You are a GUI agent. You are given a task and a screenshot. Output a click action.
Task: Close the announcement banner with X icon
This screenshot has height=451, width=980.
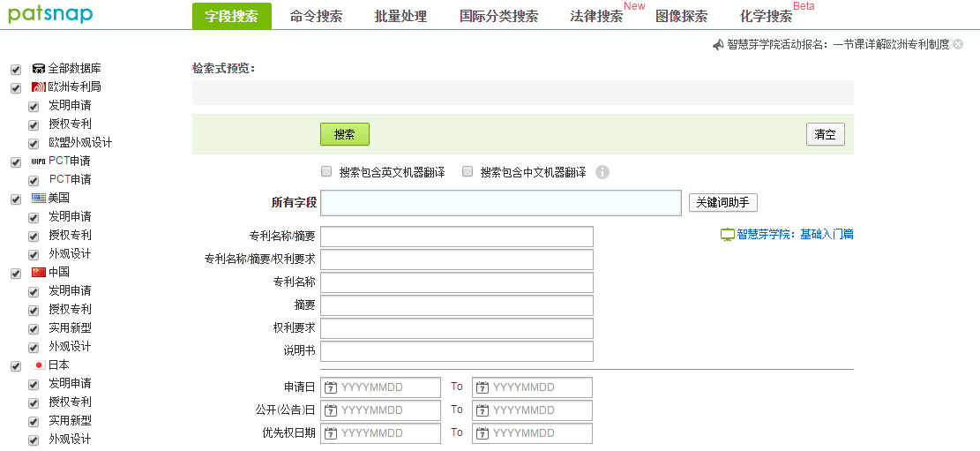coord(958,44)
